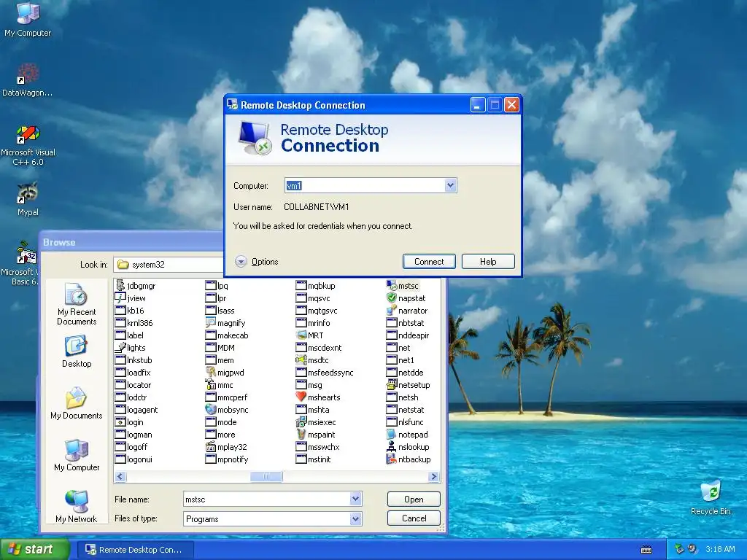Select the mplay32 file

226,447
